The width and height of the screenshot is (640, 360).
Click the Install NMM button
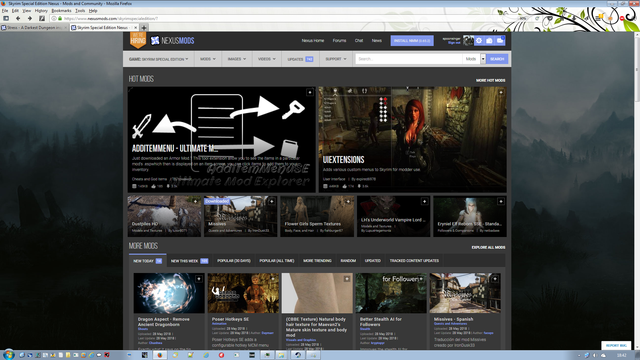pyautogui.click(x=412, y=41)
